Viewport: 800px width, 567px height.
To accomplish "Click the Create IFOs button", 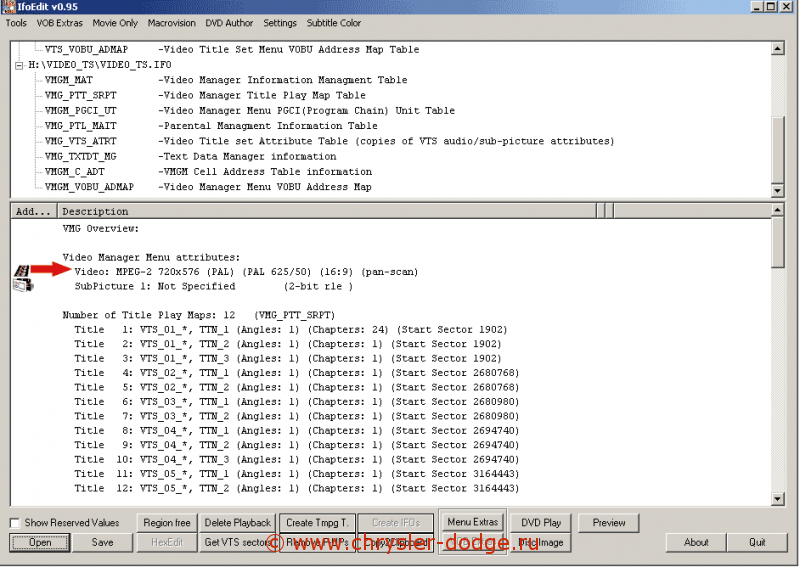I will 396,523.
